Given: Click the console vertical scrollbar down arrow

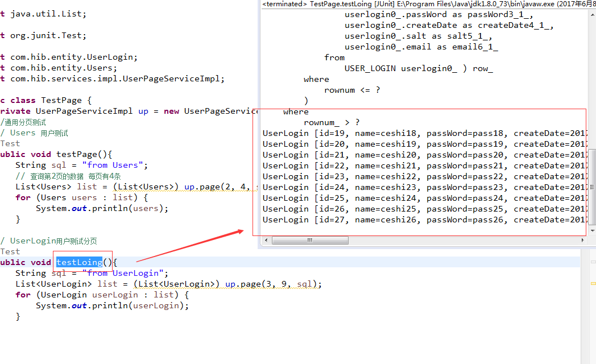Looking at the screenshot, I should (593, 231).
